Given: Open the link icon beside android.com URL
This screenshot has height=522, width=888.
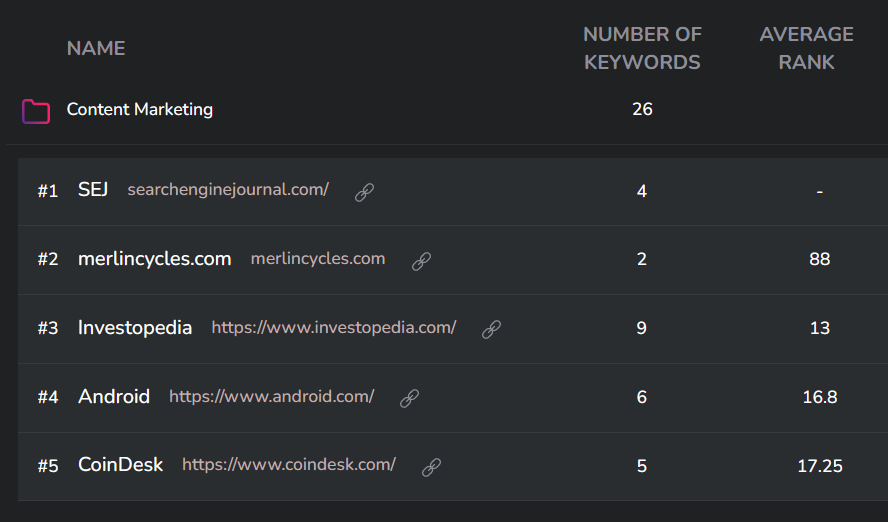Looking at the screenshot, I should click(409, 399).
